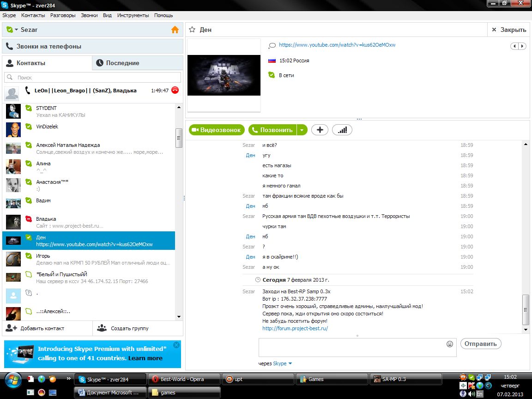Select contact Алексей Наталья Надежда

pos(89,148)
